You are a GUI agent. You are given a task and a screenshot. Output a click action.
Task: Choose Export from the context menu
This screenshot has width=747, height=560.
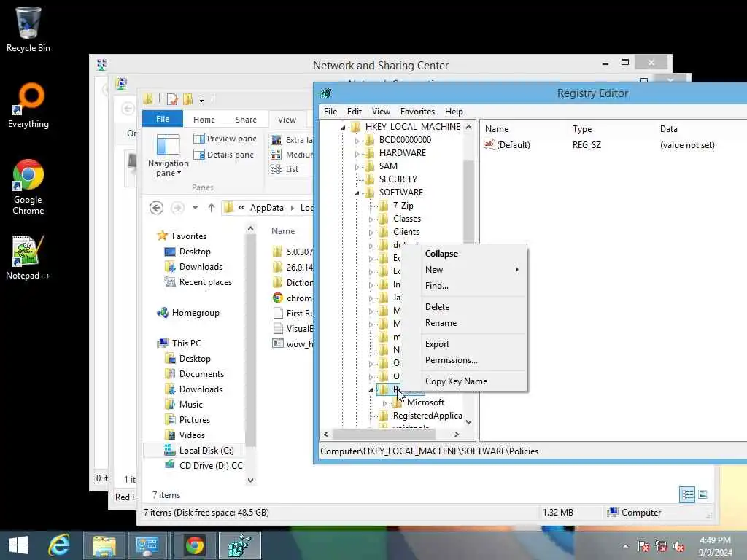(463, 344)
